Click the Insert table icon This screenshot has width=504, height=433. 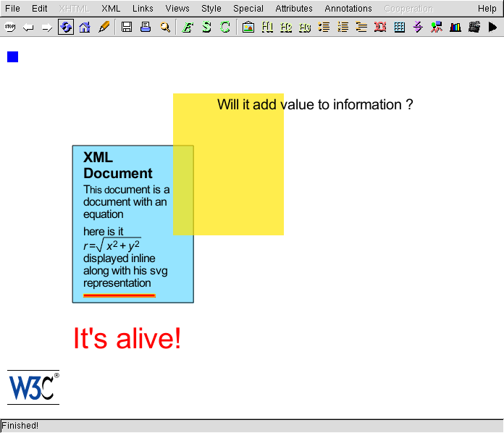coord(399,28)
